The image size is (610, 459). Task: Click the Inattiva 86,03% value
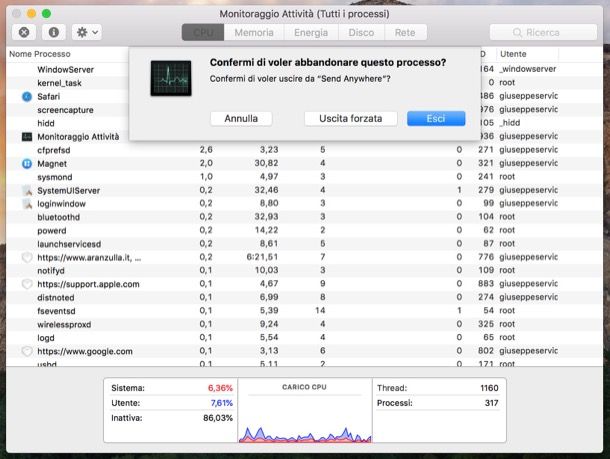click(x=217, y=418)
